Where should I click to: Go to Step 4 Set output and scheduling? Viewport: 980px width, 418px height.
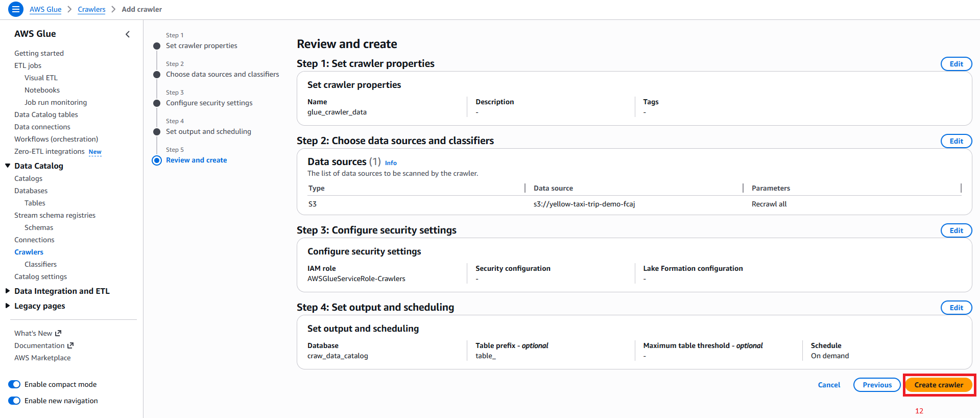pyautogui.click(x=208, y=131)
